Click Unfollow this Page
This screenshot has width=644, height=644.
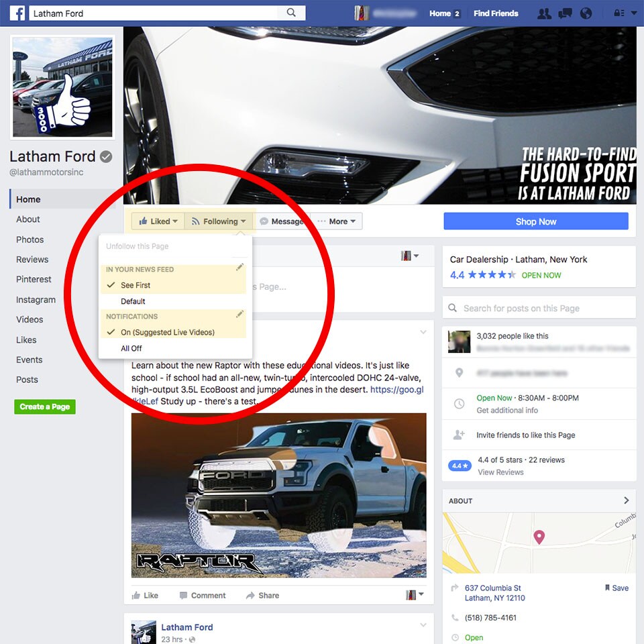[x=137, y=246]
